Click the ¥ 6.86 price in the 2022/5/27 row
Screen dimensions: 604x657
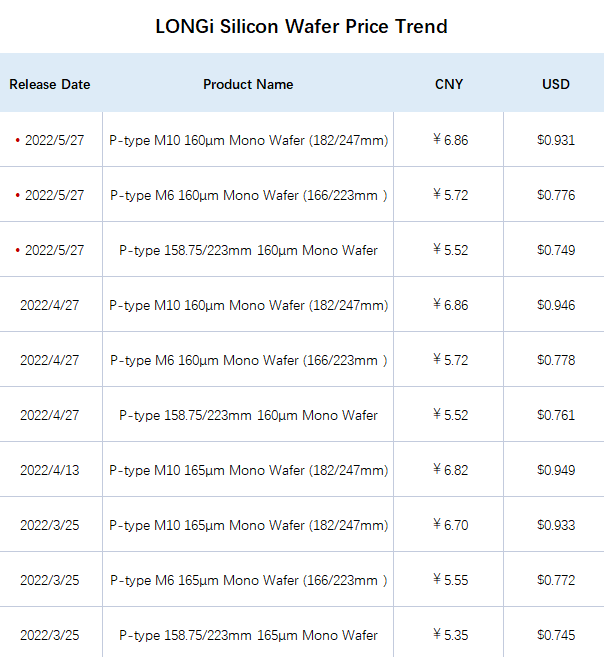pyautogui.click(x=451, y=140)
